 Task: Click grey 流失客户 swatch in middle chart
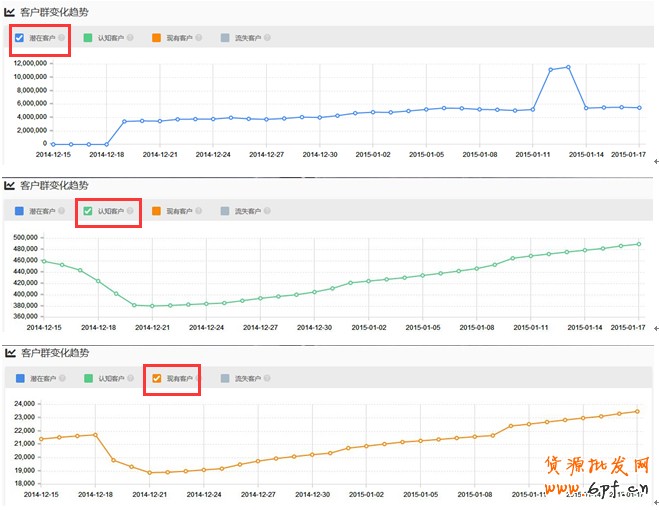[224, 211]
